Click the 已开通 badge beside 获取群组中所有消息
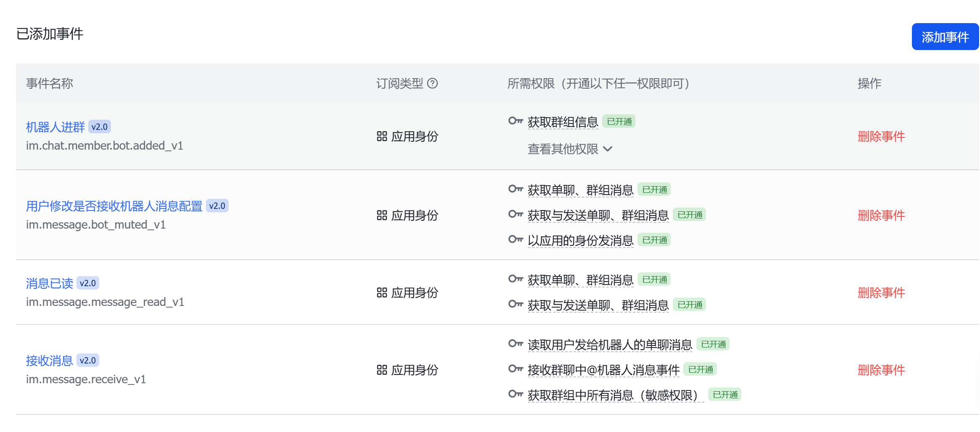This screenshot has width=980, height=432. [x=725, y=395]
